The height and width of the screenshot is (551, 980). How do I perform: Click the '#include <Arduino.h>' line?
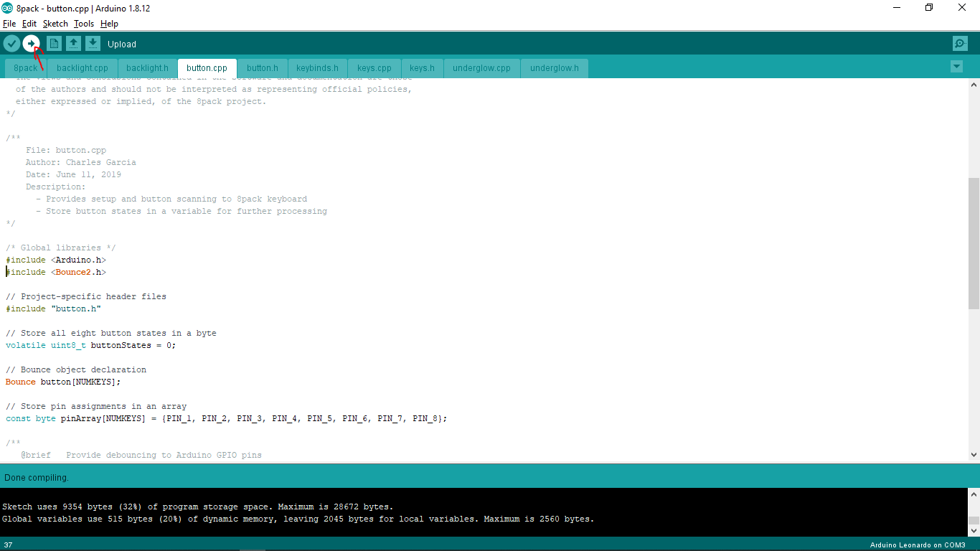56,260
